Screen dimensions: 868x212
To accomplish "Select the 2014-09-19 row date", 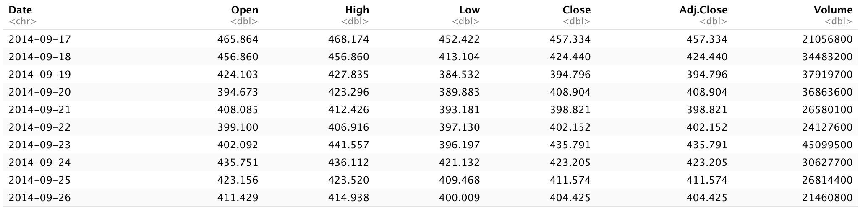I will tap(40, 75).
